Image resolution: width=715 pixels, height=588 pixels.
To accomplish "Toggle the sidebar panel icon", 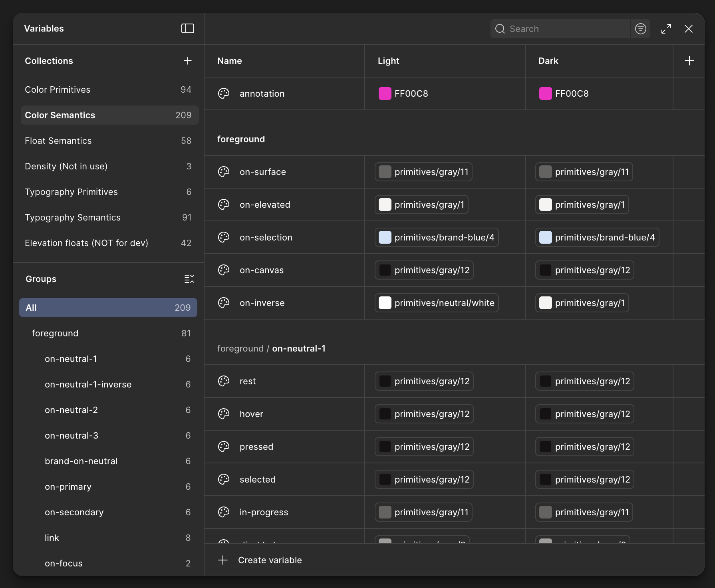I will pyautogui.click(x=188, y=28).
